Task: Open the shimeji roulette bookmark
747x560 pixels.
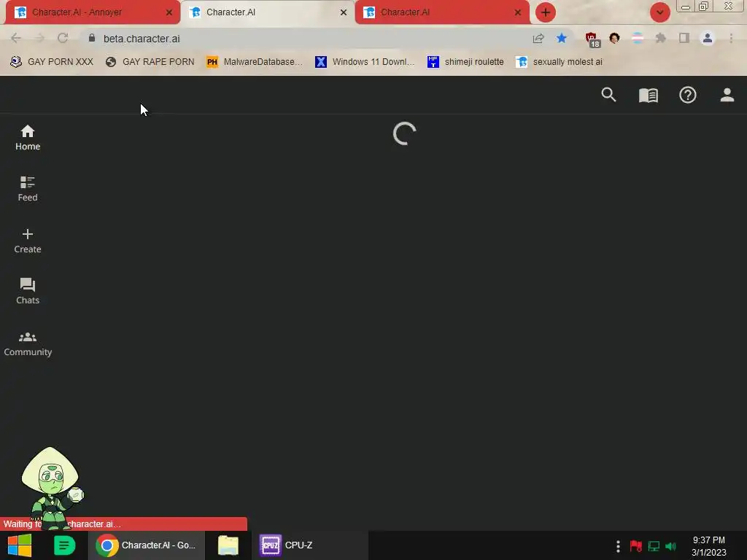Action: tap(466, 62)
